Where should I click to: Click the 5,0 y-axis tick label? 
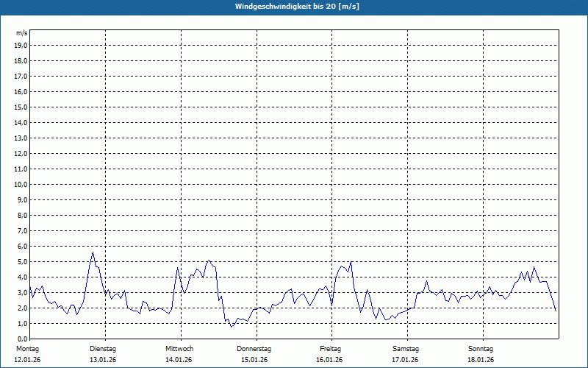tap(22, 261)
